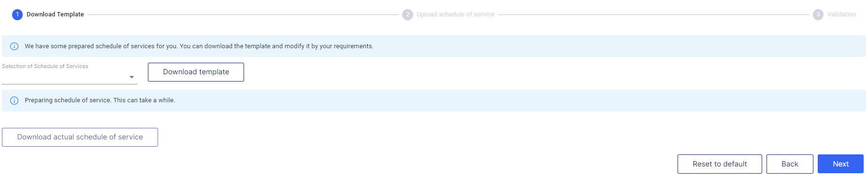Click the 'Selection of Schedule of Services' label
The height and width of the screenshot is (179, 868).
tap(45, 66)
